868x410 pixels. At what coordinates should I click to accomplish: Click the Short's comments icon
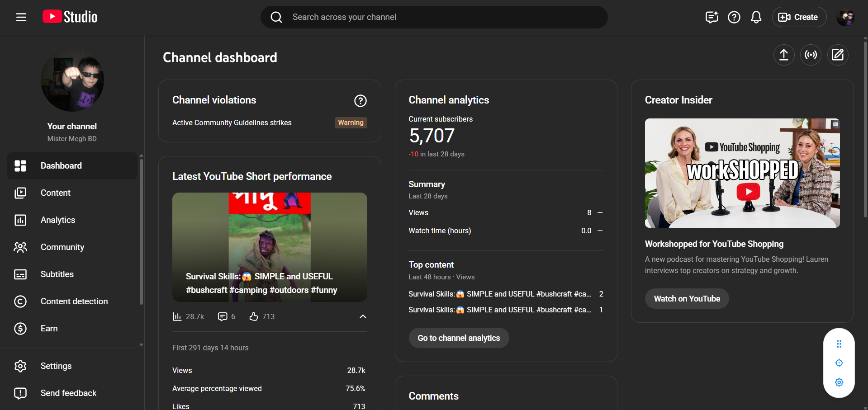[223, 316]
